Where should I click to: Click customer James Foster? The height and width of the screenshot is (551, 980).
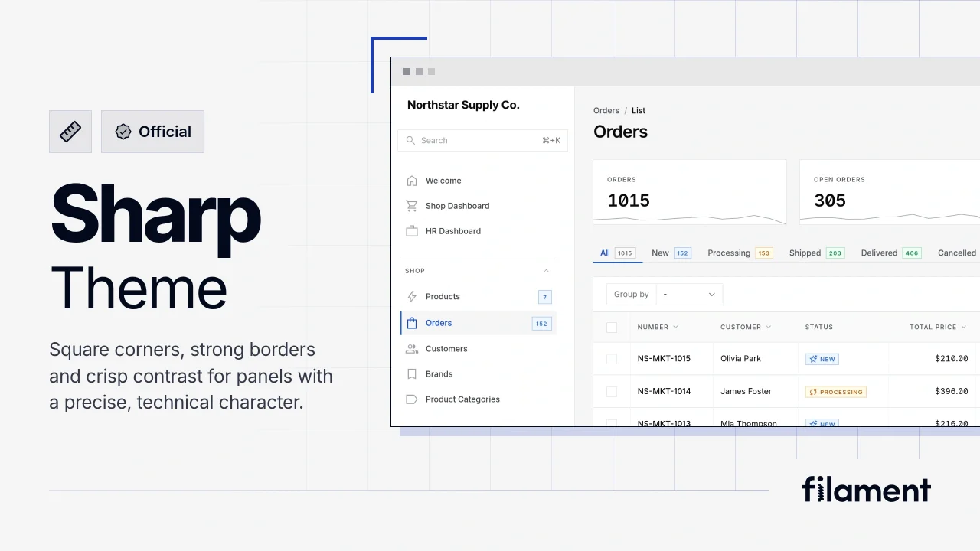pyautogui.click(x=746, y=392)
